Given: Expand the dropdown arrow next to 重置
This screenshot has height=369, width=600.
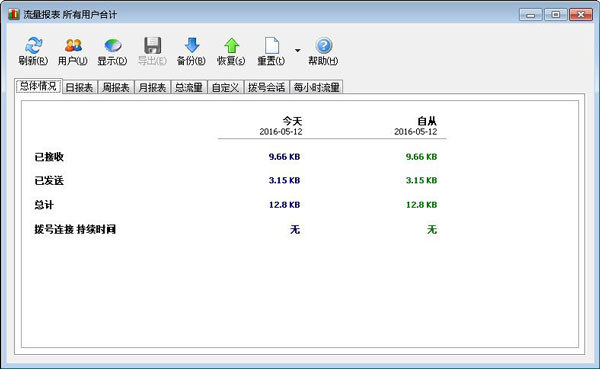Looking at the screenshot, I should click(297, 50).
